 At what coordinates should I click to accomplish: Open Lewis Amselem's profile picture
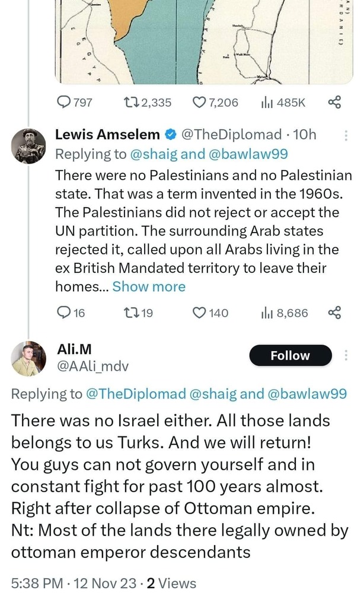(29, 145)
